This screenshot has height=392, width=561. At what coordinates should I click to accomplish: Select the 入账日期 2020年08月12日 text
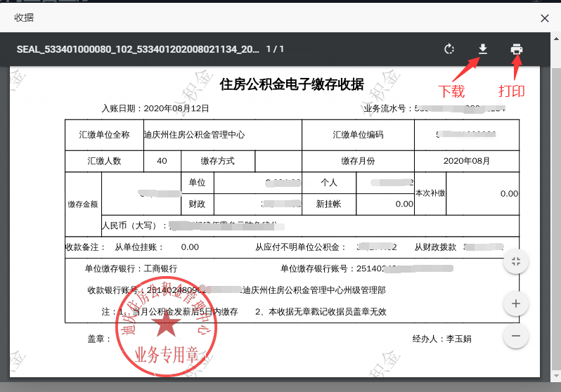pyautogui.click(x=155, y=109)
